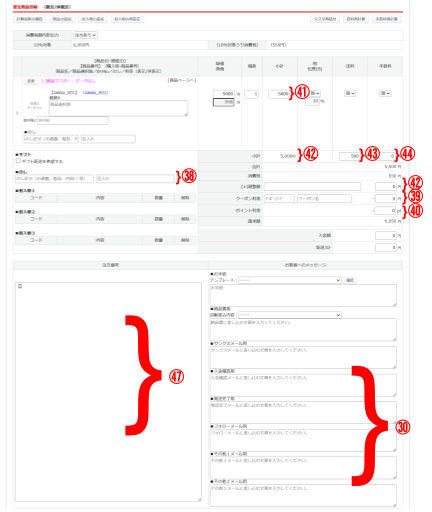Screen dimensions: 432x512
Task: Click the 手数料再計算 button at top right
Action: coord(387,19)
